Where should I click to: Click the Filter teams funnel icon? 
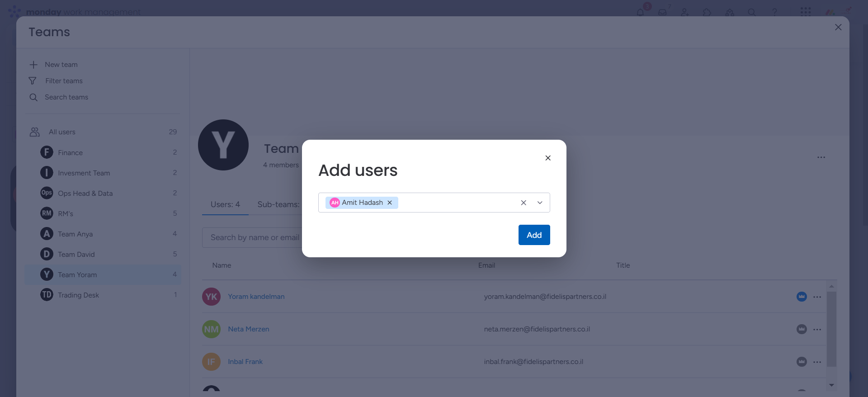click(33, 81)
